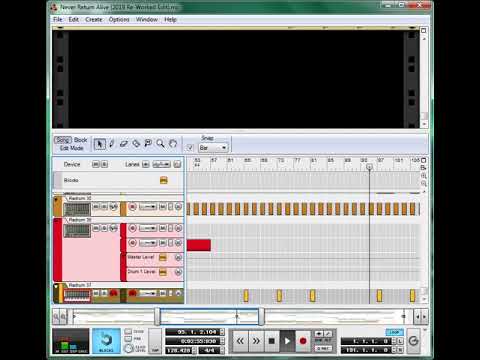This screenshot has width=480, height=360.
Task: Mute the orange Redrum track
Action: 96,207
